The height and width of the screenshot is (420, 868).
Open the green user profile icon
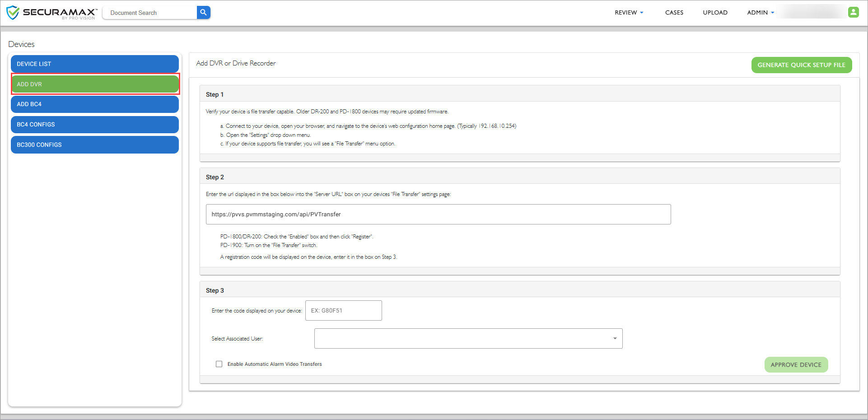pyautogui.click(x=853, y=12)
